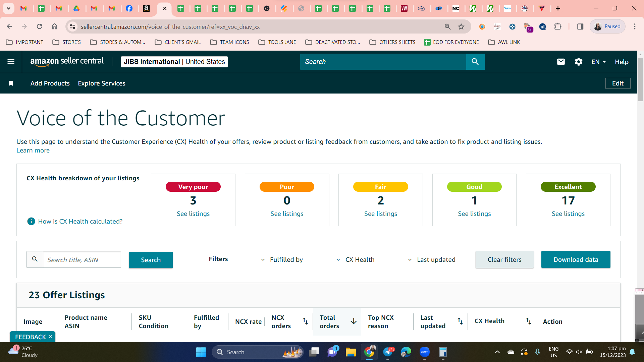The image size is (644, 362).
Task: Open the Paused profile button
Action: 607,26
